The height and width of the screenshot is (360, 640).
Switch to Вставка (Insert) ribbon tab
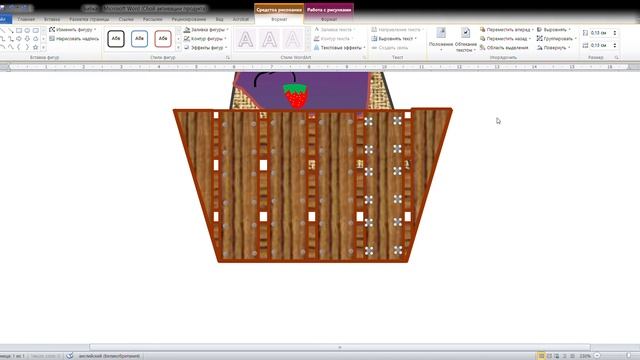pyautogui.click(x=52, y=19)
